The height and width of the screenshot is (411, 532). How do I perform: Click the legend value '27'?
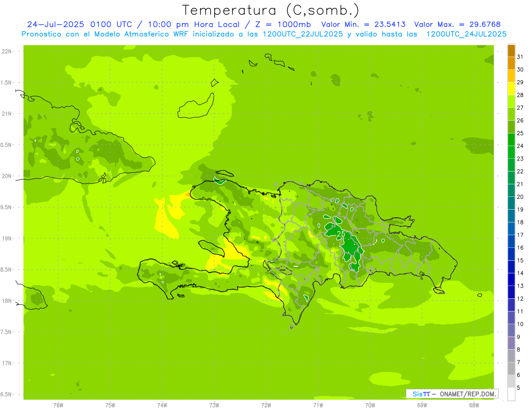520,108
